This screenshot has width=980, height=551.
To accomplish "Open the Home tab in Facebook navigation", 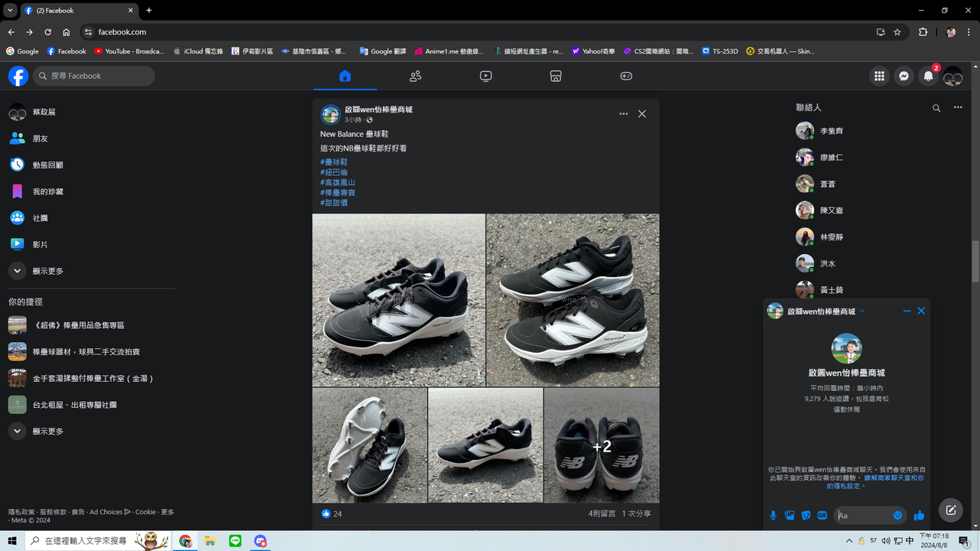I will (x=345, y=76).
